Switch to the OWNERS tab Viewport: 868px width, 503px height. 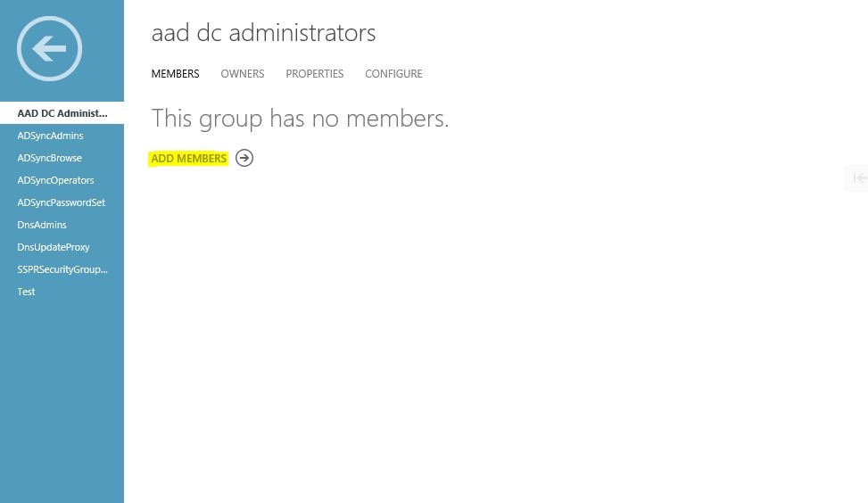pos(243,74)
